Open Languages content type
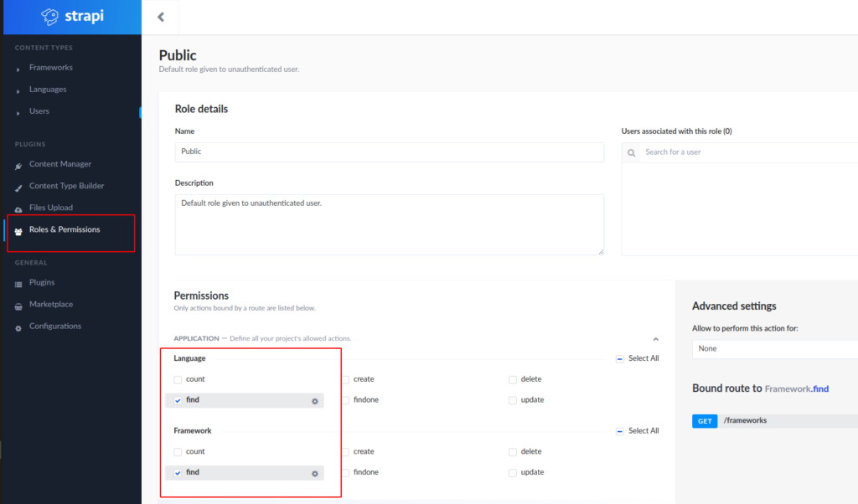Screen dimensions: 858x504 click(x=48, y=90)
